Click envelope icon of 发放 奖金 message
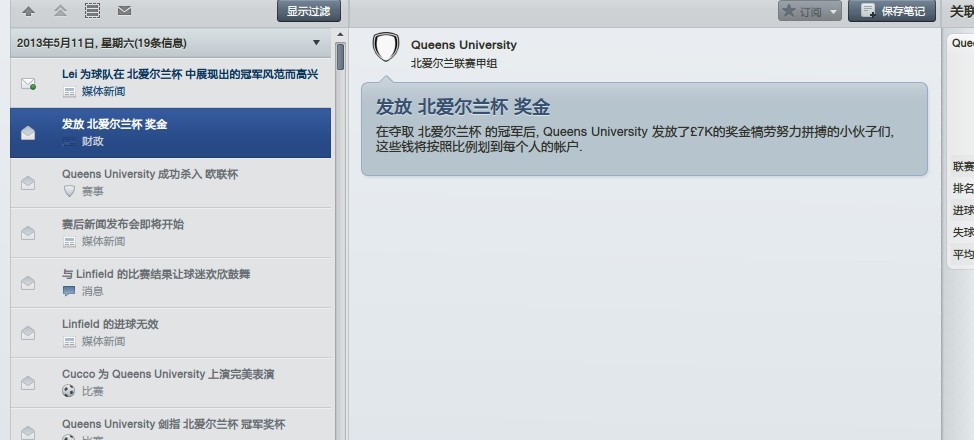The image size is (974, 440). pyautogui.click(x=28, y=133)
